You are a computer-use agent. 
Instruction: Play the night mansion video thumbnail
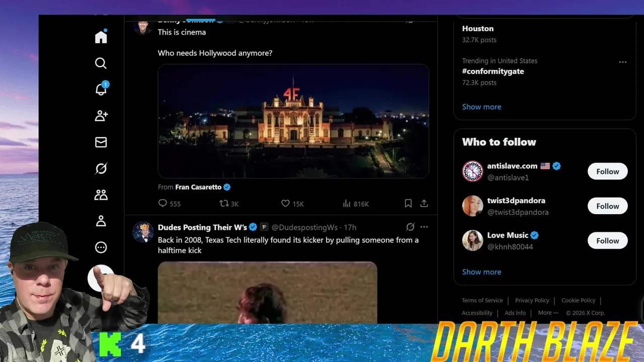[x=293, y=121]
